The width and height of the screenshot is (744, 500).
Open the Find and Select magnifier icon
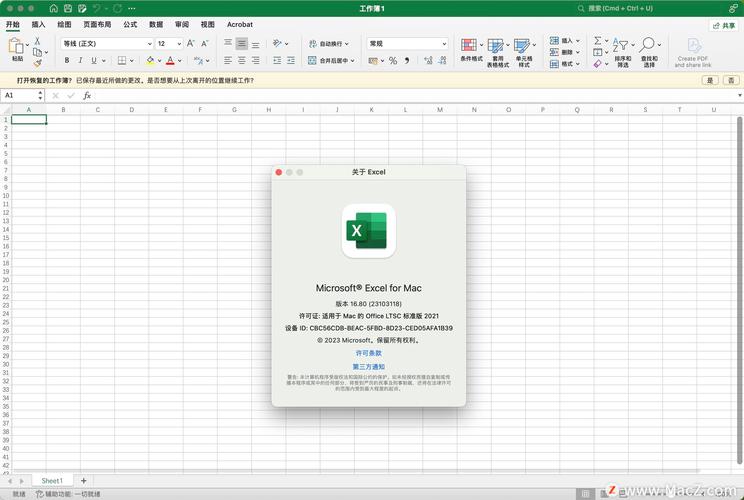pos(647,45)
